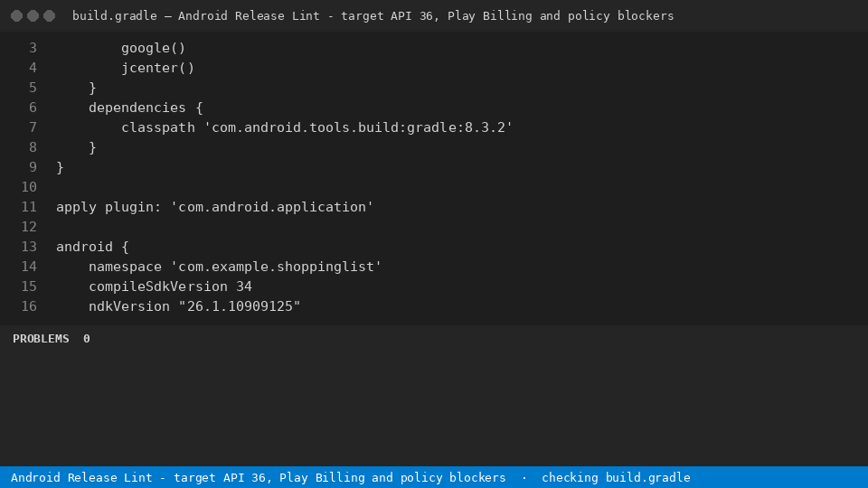Image resolution: width=868 pixels, height=488 pixels.
Task: Click the PROBLEMS count 0
Action: (87, 339)
